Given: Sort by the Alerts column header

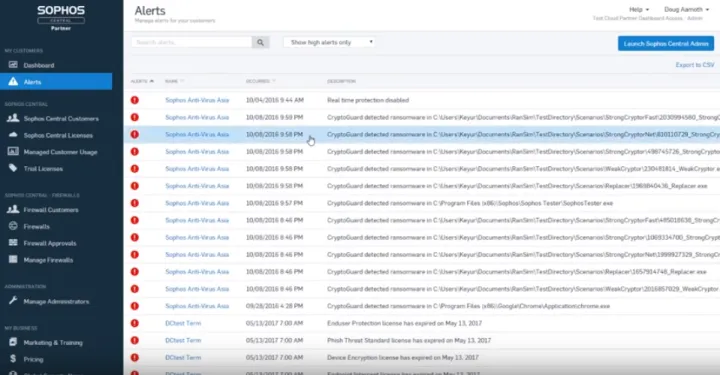Looking at the screenshot, I should pos(142,81).
